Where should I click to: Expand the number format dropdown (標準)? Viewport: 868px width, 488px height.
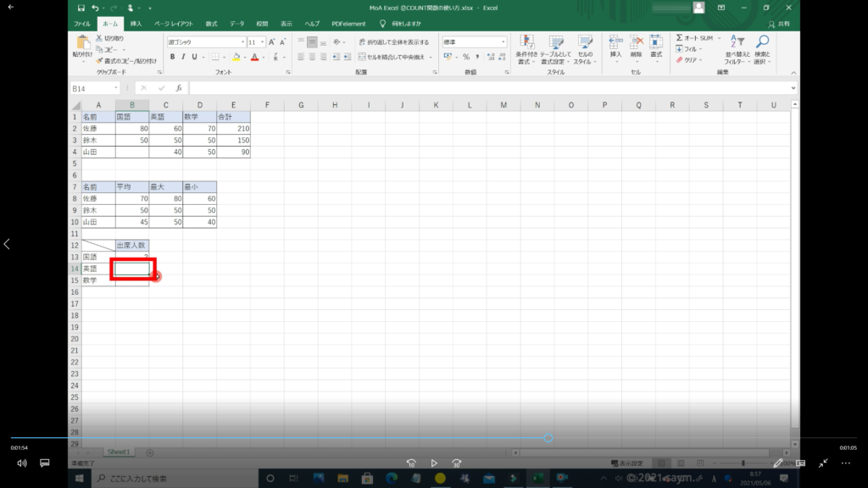coord(503,42)
